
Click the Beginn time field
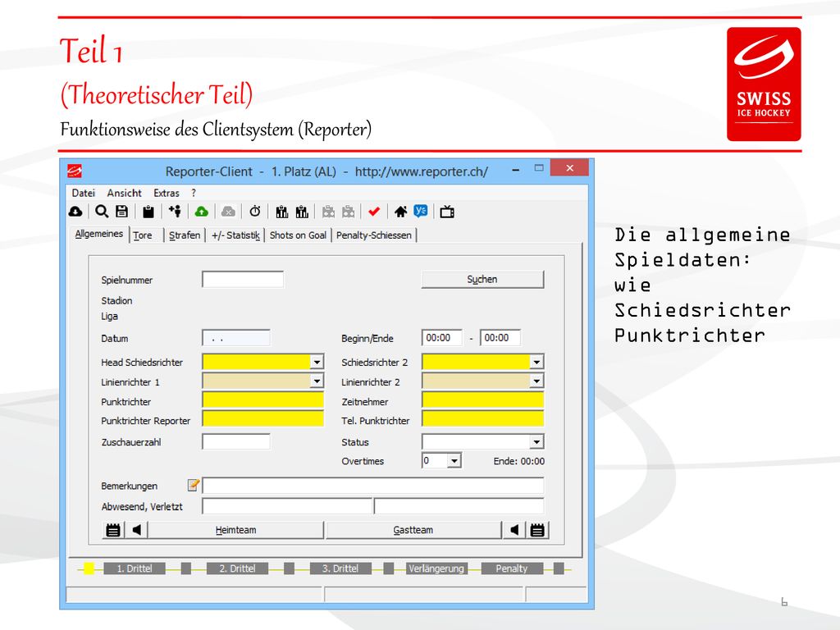(442, 338)
